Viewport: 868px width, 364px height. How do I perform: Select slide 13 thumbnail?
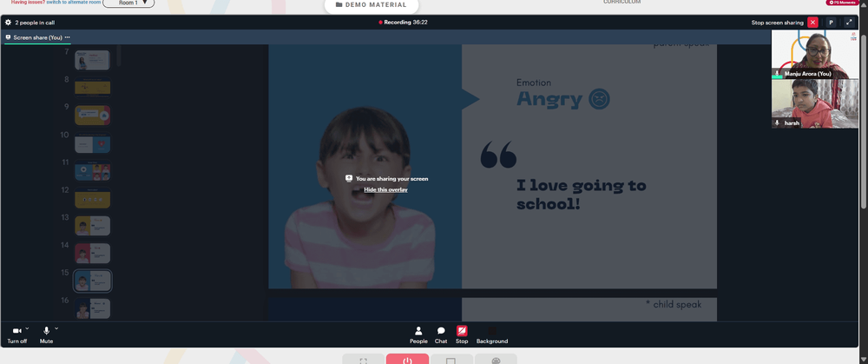[x=93, y=226]
